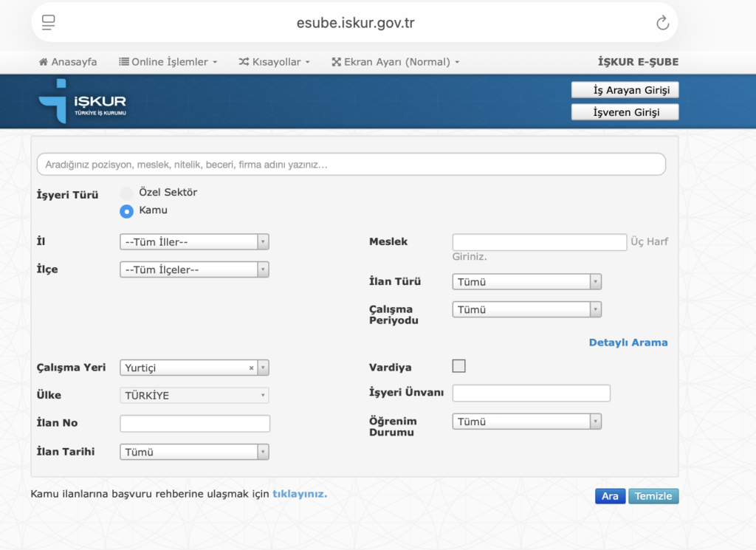The image size is (756, 550).
Task: Open the browser reader view icon
Action: 49,23
